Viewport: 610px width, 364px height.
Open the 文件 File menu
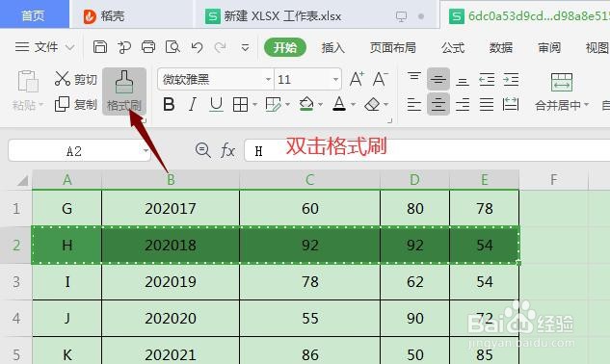(44, 47)
